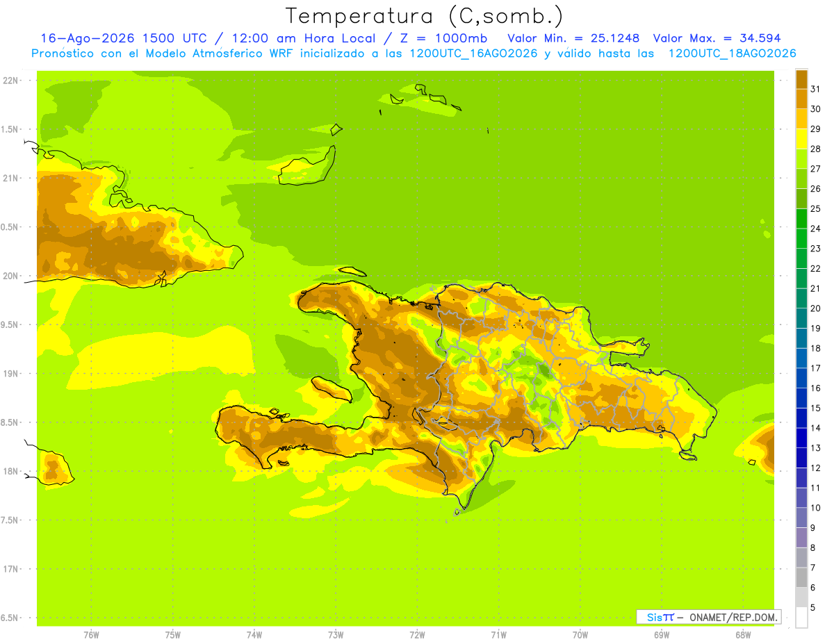Viewport: 834px width, 644px height.
Task: Click the purple legend segment between 8 and 9
Action: tap(801, 538)
